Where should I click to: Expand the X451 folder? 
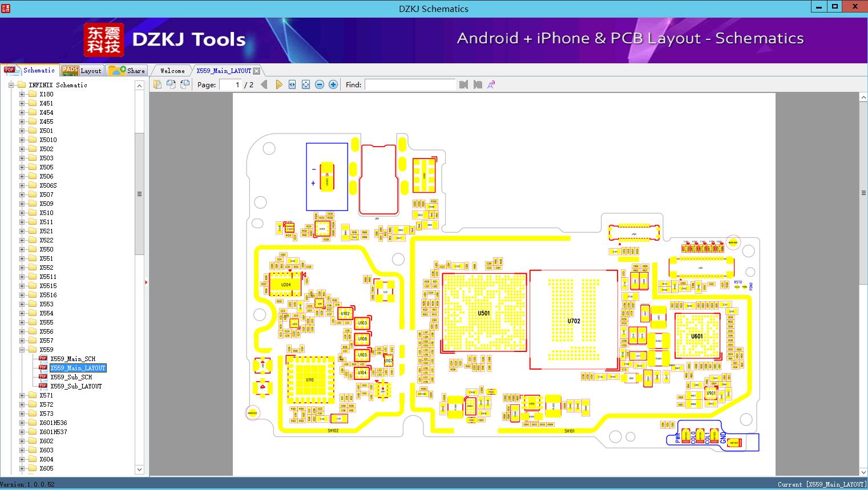(x=22, y=103)
